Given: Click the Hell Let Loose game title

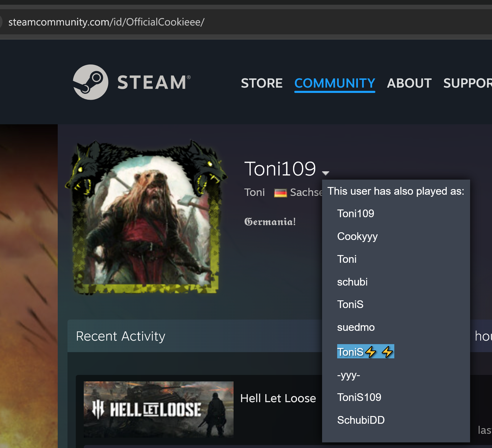Looking at the screenshot, I should point(278,398).
